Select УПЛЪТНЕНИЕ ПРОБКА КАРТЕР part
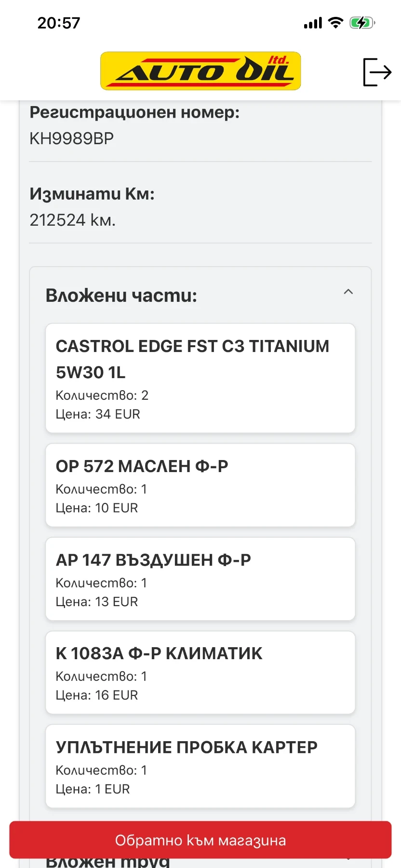 (x=200, y=766)
